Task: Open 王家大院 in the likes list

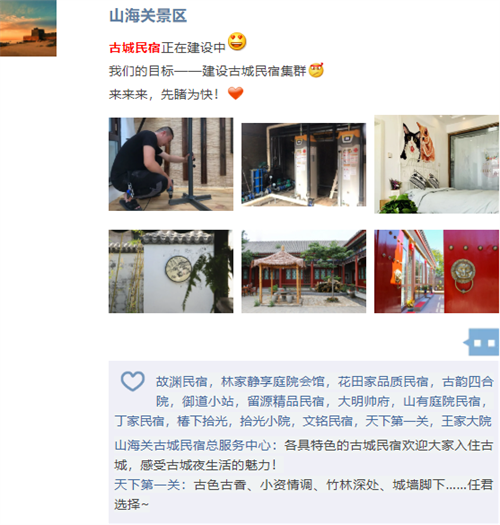Action: tap(467, 421)
